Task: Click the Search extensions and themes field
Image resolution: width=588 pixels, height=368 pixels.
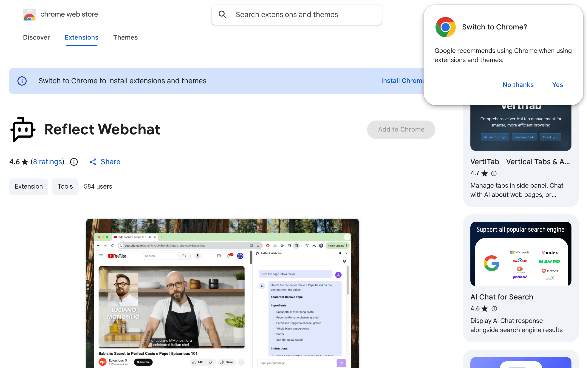Action: 297,14
